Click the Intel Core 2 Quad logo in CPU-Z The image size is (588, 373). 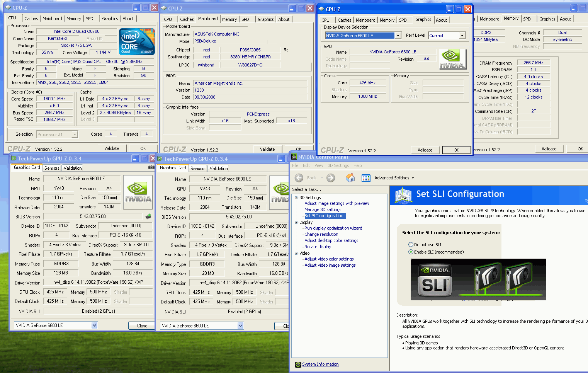tap(137, 41)
